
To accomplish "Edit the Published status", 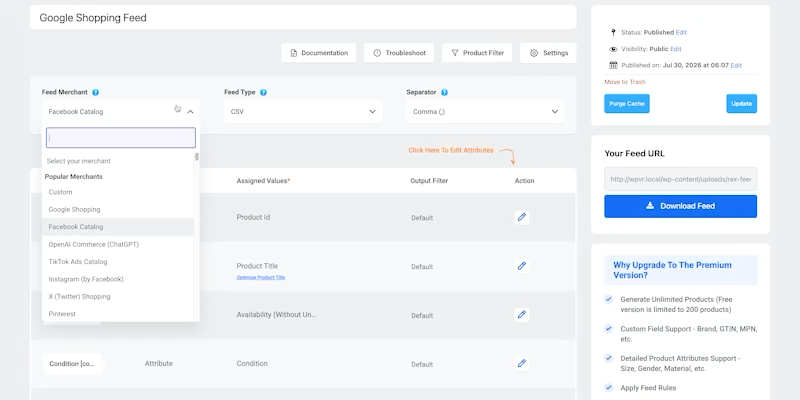I will click(x=681, y=32).
